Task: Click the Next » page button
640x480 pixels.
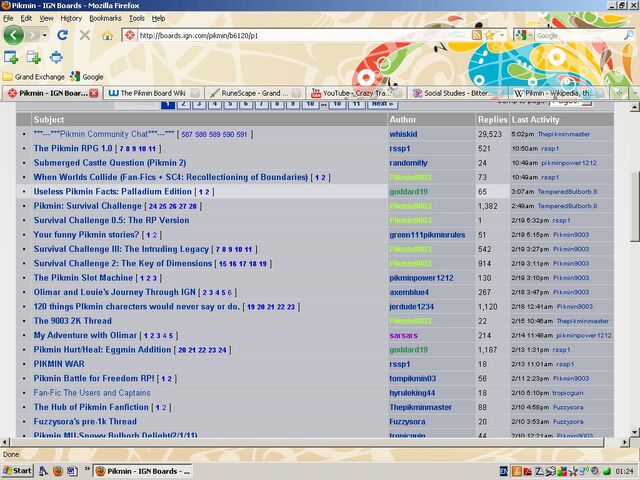Action: coord(382,104)
